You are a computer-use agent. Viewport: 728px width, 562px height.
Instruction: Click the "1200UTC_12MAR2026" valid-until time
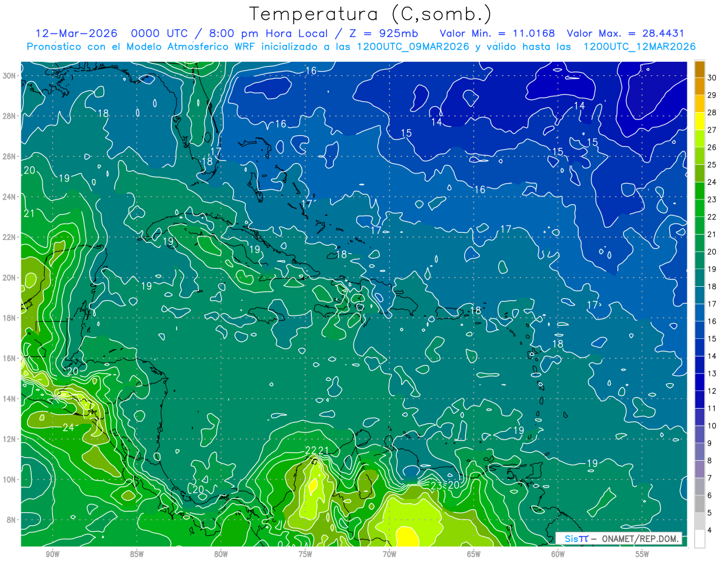click(639, 47)
